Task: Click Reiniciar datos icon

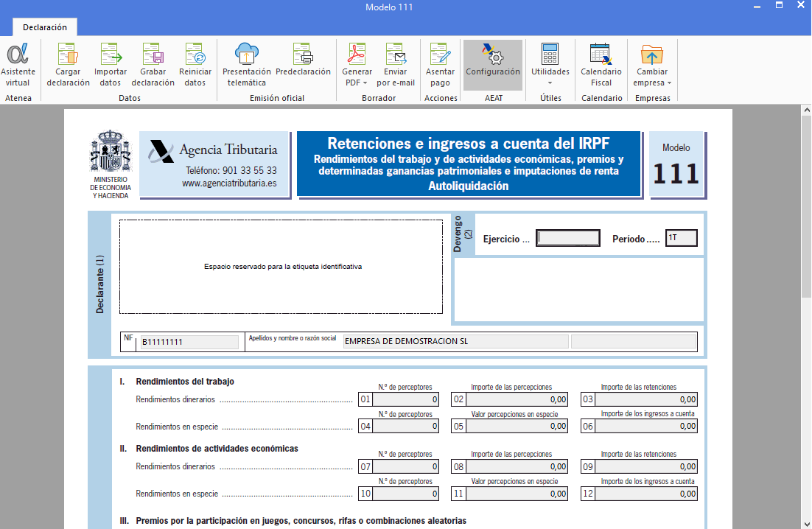Action: [195, 55]
